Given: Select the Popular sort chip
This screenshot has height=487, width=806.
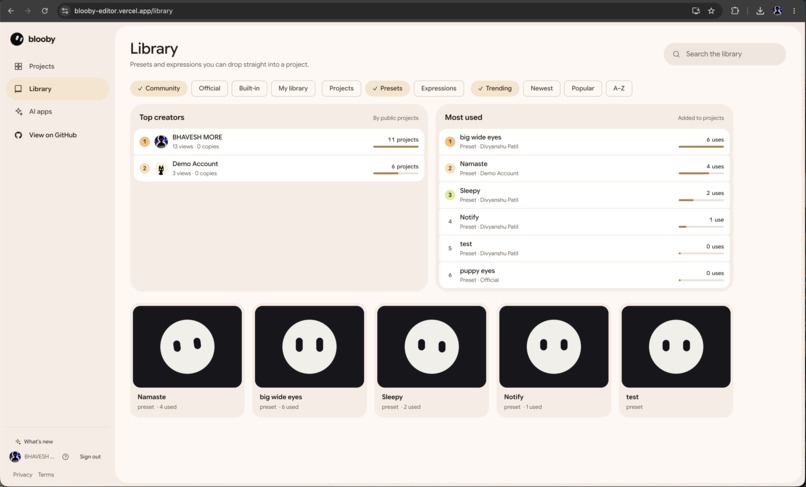Looking at the screenshot, I should point(583,88).
